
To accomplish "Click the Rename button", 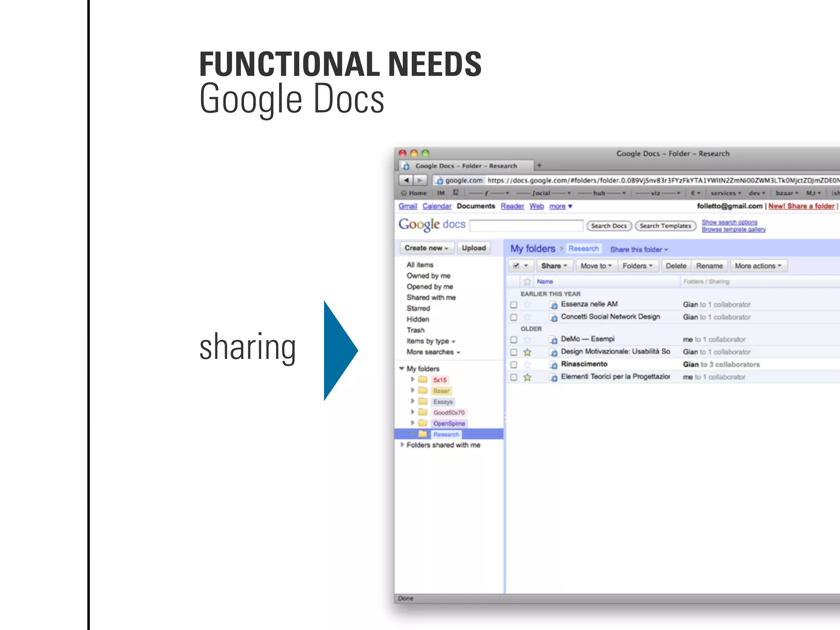I will pyautogui.click(x=710, y=266).
